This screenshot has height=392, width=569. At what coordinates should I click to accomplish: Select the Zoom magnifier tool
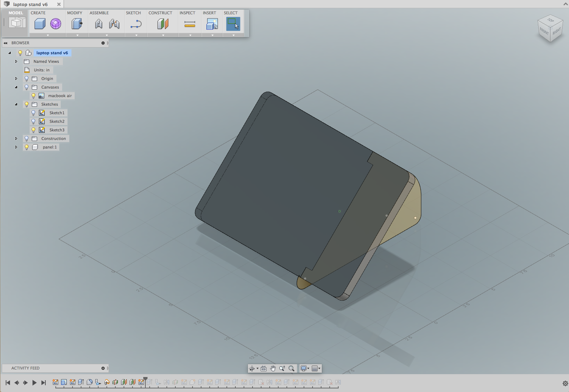[282, 368]
